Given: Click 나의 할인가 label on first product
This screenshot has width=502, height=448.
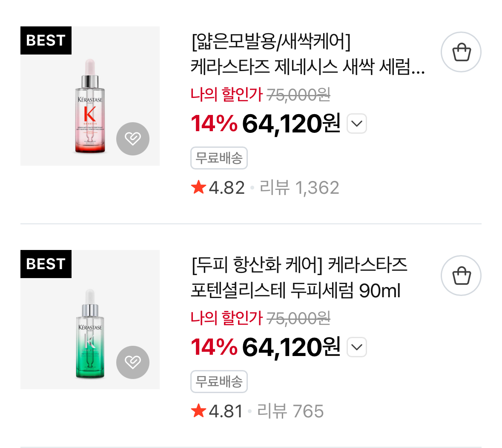Looking at the screenshot, I should (227, 94).
